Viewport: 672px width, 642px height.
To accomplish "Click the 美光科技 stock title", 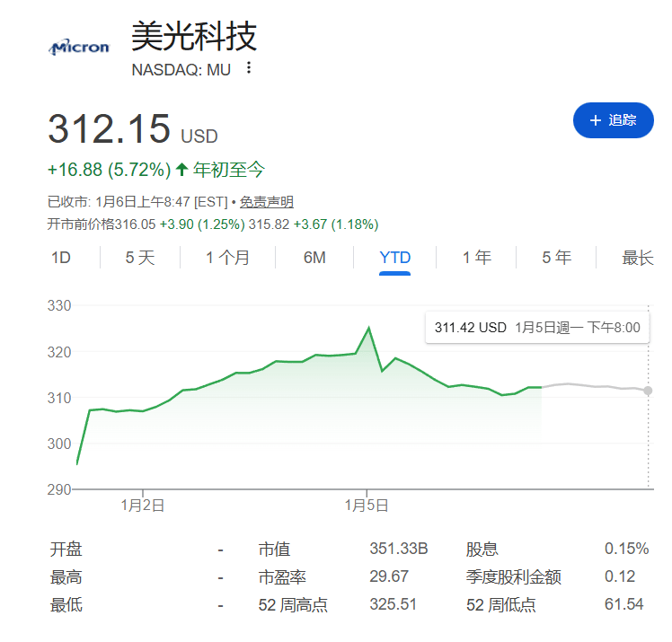I will [194, 36].
